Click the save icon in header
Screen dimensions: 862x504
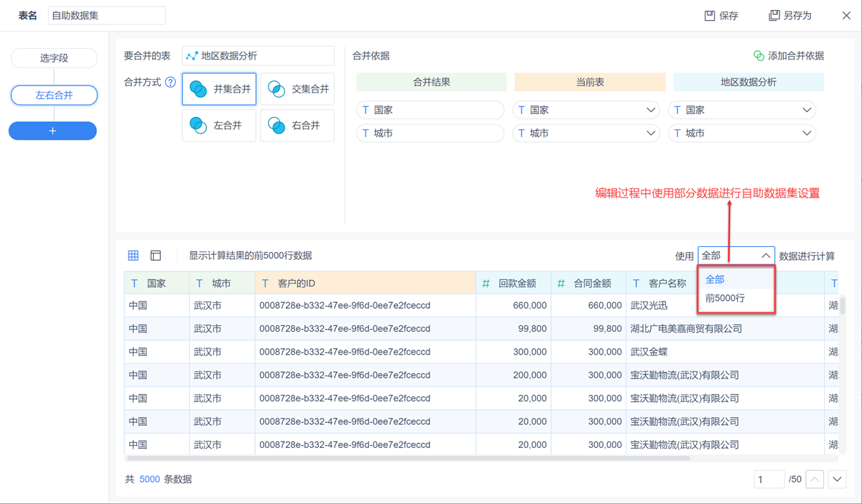pos(710,15)
